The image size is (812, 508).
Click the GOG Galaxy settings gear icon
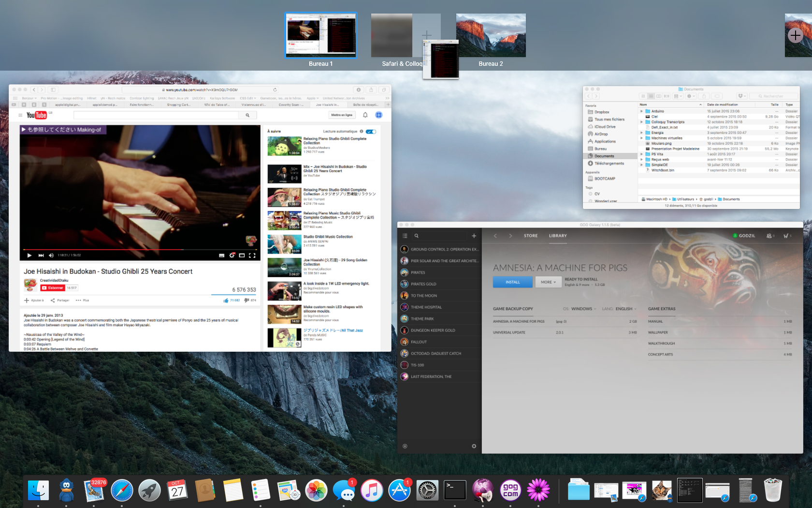(474, 446)
